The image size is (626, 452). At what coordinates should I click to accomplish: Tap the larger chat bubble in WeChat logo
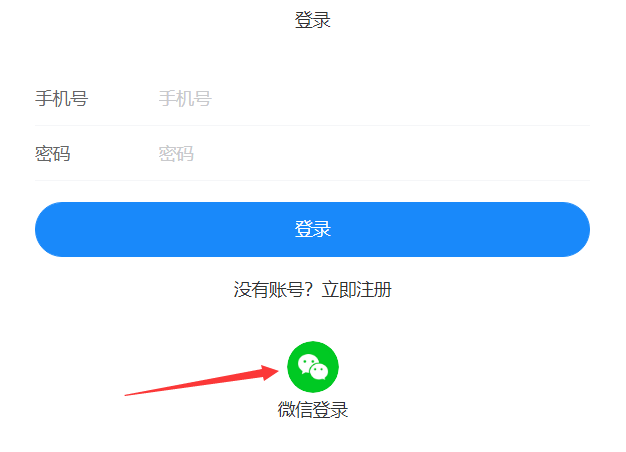pyautogui.click(x=307, y=363)
